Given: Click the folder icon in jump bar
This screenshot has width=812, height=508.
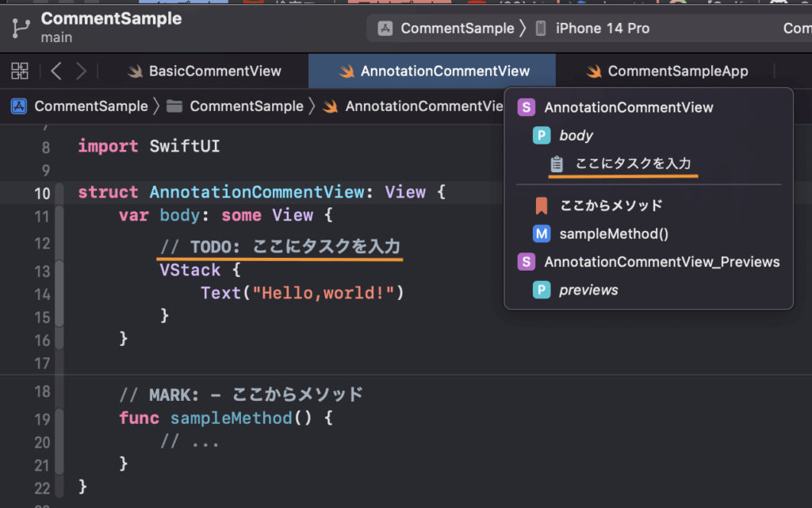Looking at the screenshot, I should pos(174,106).
